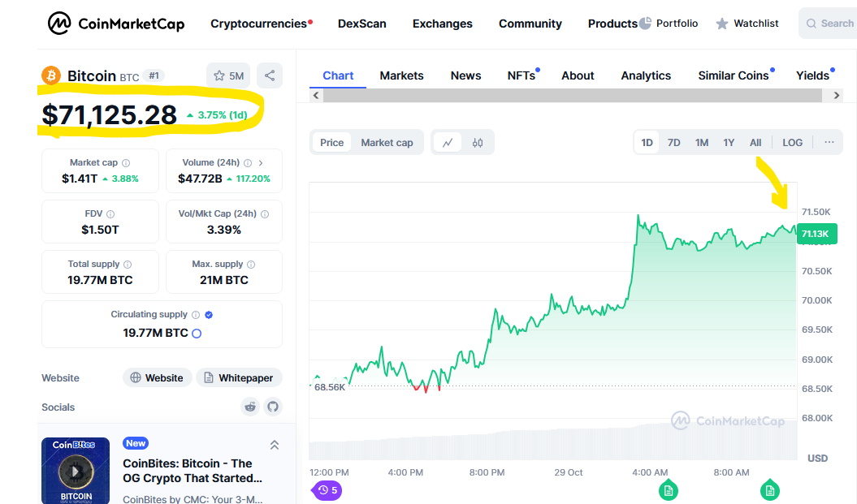Image resolution: width=857 pixels, height=504 pixels.
Task: Select line chart view icon
Action: tap(448, 143)
